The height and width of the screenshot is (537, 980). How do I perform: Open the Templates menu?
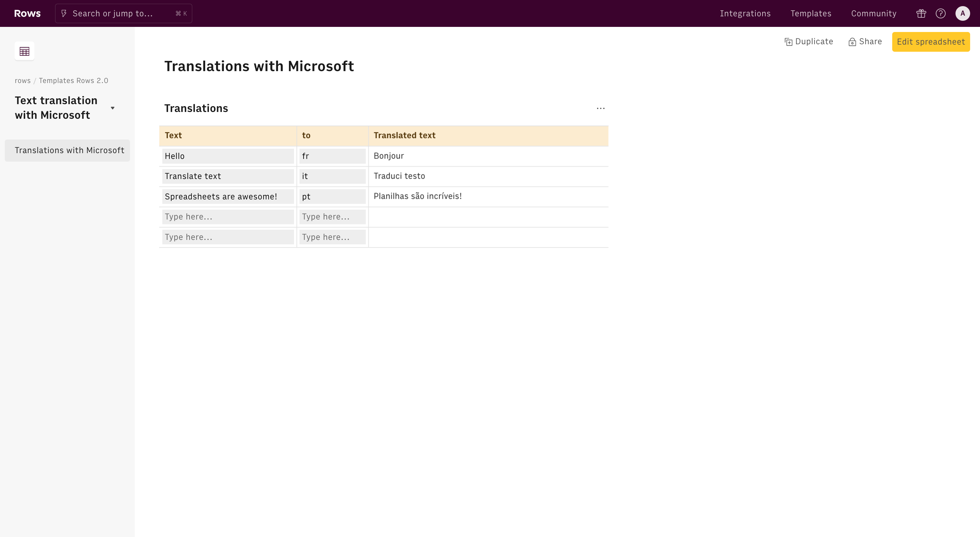tap(811, 14)
